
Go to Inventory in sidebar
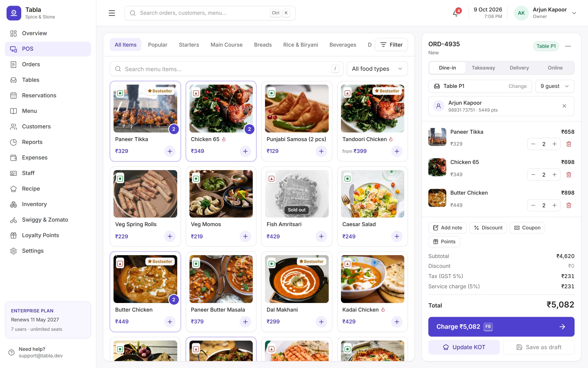pyautogui.click(x=48, y=204)
